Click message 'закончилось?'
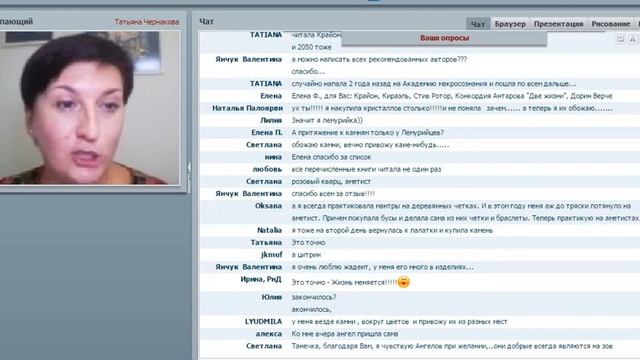Image resolution: width=640 pixels, height=360 pixels. (314, 297)
